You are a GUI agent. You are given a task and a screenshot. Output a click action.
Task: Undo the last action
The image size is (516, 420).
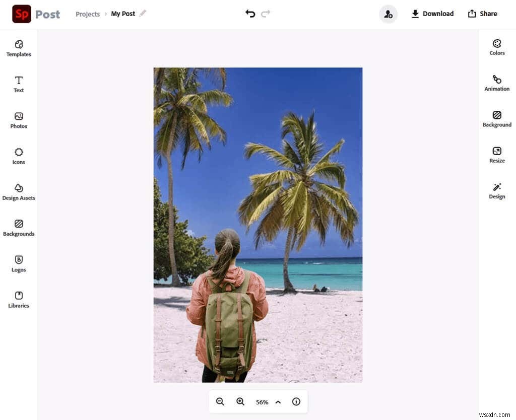coord(250,14)
